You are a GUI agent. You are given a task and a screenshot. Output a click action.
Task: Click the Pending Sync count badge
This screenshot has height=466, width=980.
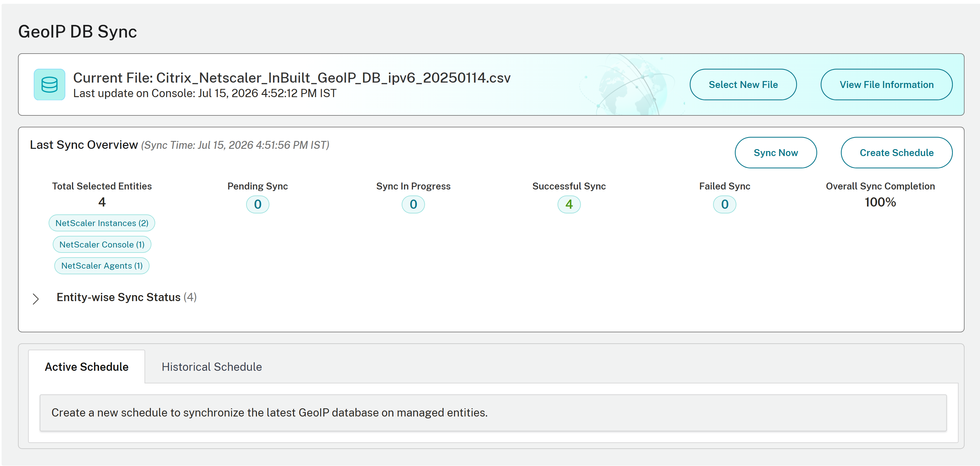point(257,205)
